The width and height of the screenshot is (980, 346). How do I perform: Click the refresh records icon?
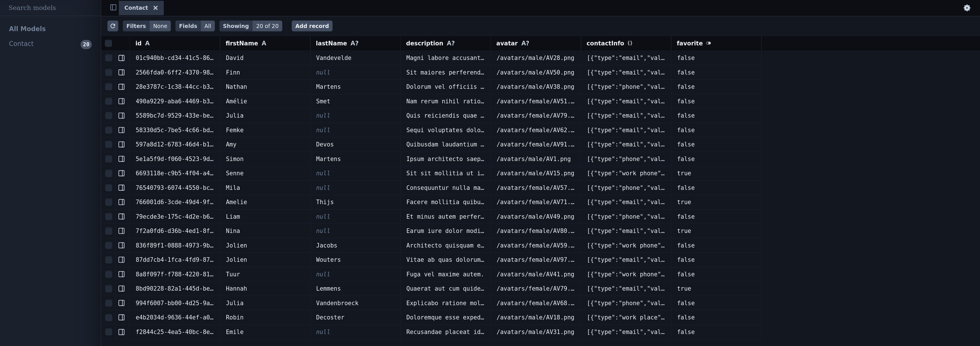click(113, 26)
